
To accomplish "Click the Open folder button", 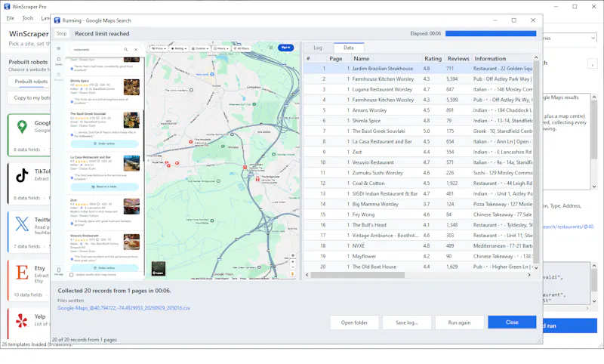I will (x=354, y=322).
